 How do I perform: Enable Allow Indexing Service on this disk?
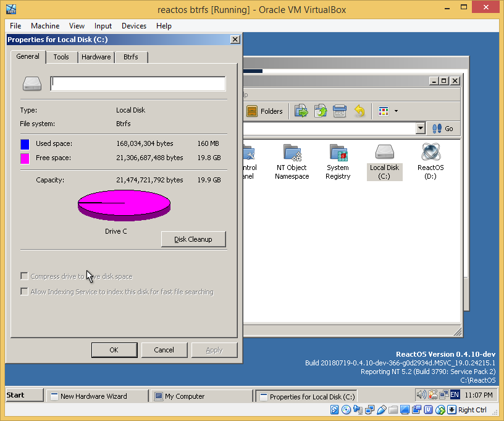pyautogui.click(x=23, y=291)
